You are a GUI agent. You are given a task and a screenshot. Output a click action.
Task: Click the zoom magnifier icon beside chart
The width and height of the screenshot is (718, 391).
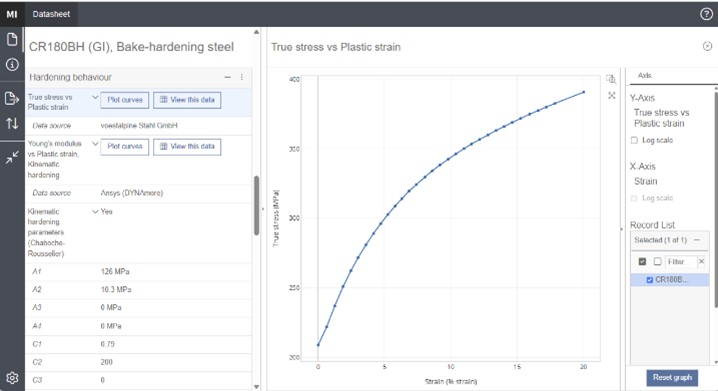coord(611,79)
